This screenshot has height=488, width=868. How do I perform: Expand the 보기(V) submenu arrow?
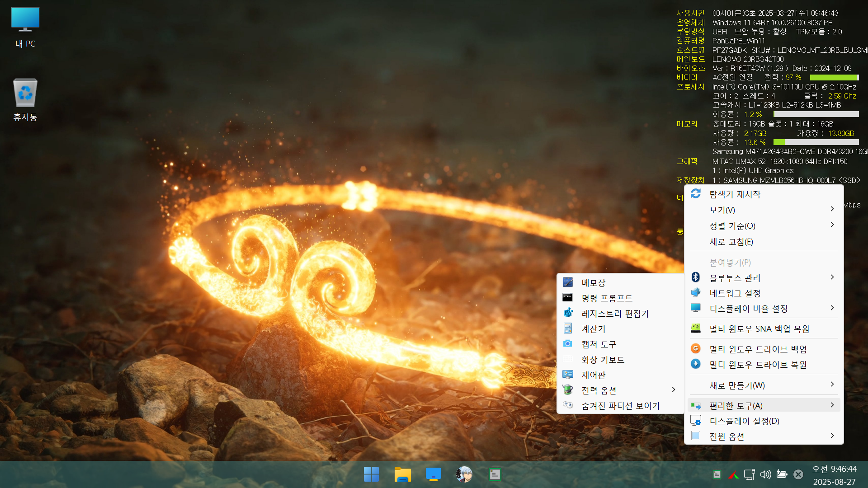pos(832,209)
